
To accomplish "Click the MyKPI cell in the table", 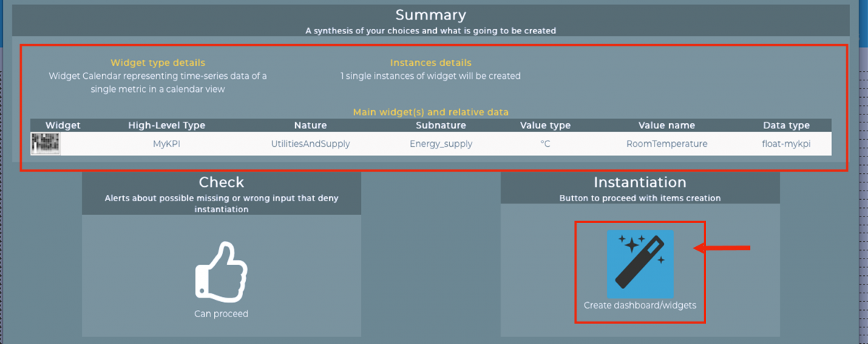I will coord(166,143).
